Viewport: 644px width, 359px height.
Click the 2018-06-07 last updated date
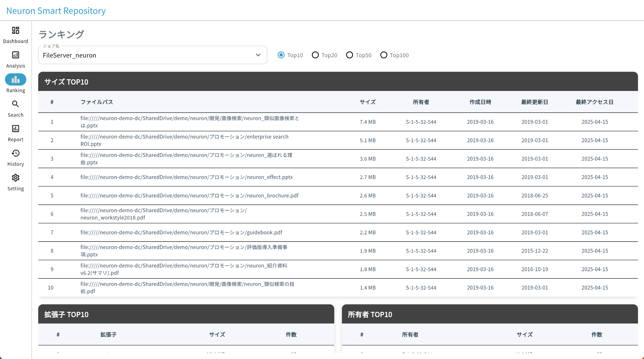pos(535,214)
